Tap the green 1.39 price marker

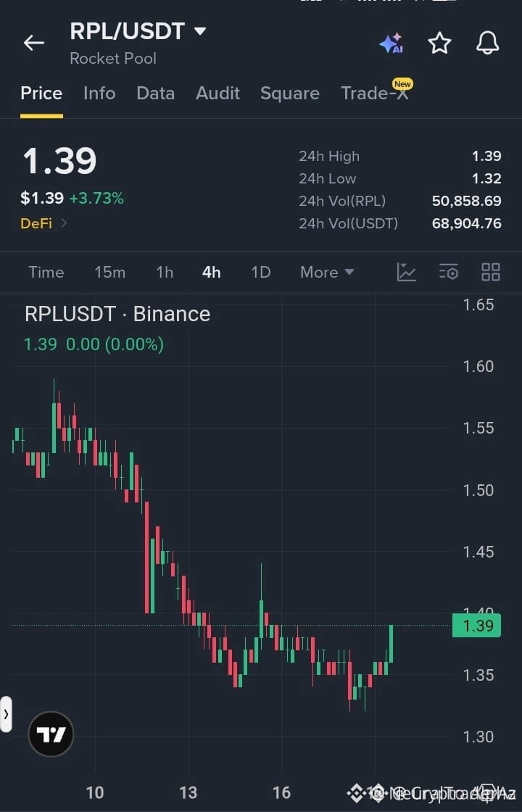click(476, 626)
